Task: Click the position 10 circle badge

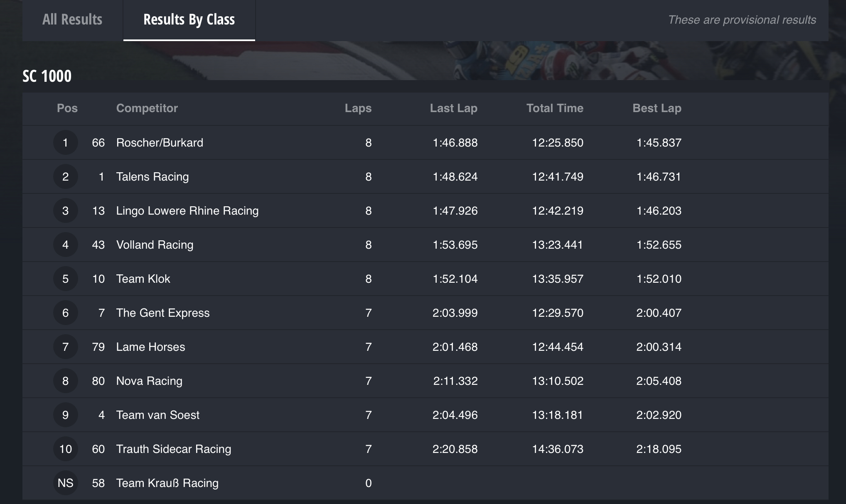Action: coord(65,449)
